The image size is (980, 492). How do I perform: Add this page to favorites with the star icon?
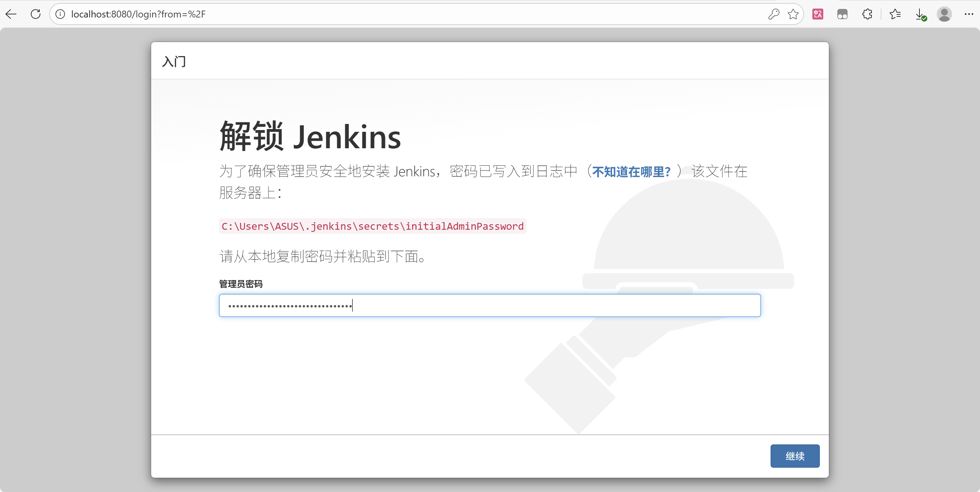793,14
